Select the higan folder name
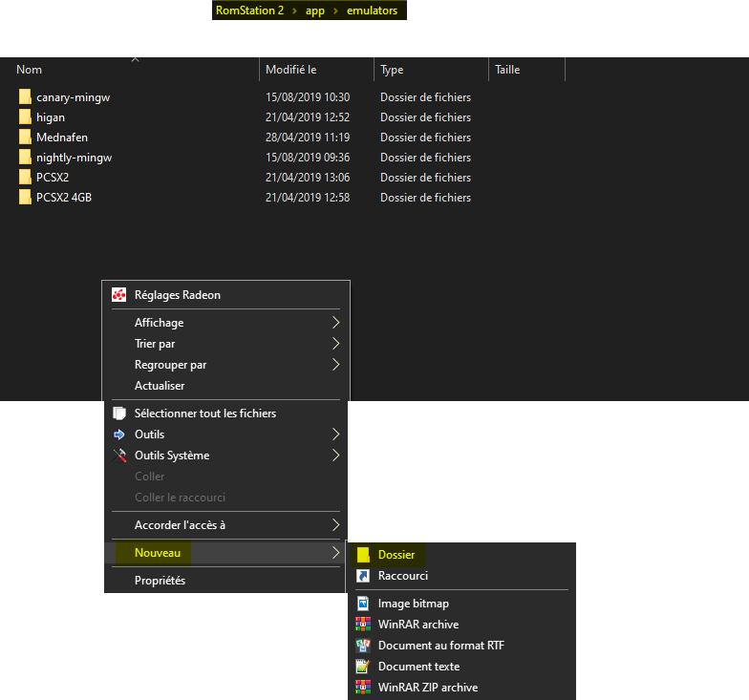This screenshot has width=749, height=700. (51, 117)
